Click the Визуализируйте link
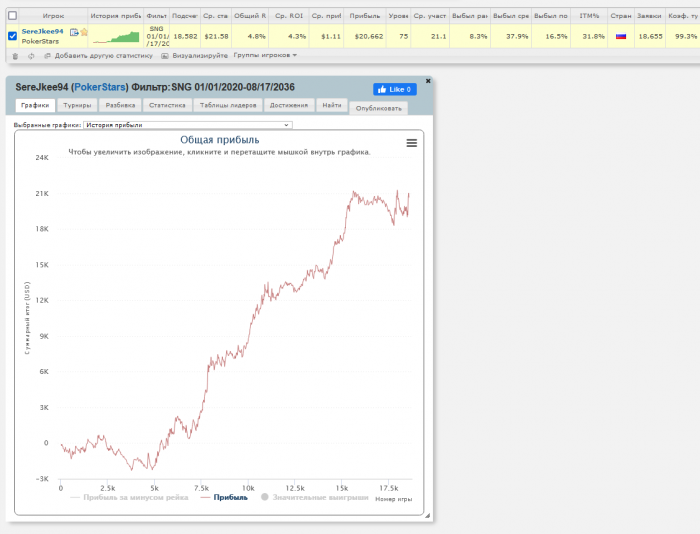Viewport: 700px width, 534px height. (x=200, y=56)
